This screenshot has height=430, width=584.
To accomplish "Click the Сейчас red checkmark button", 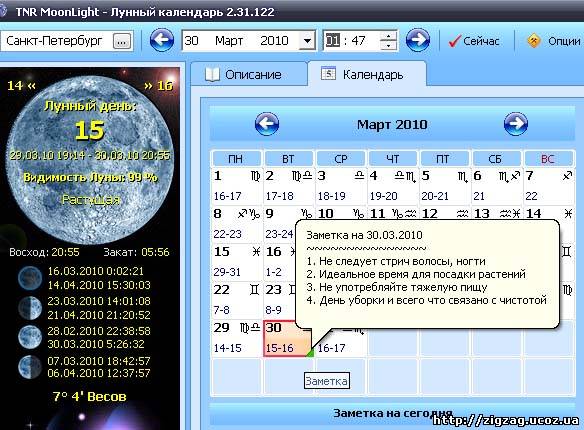I will tap(473, 41).
